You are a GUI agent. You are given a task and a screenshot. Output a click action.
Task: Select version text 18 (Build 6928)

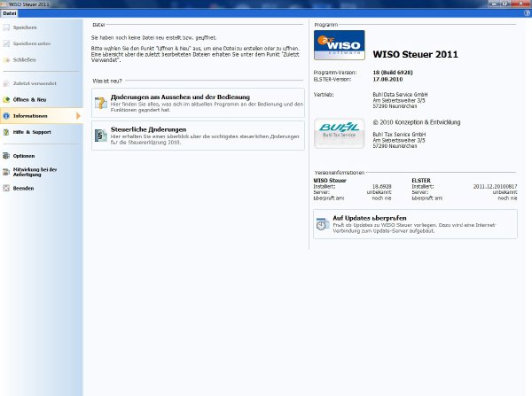click(393, 73)
